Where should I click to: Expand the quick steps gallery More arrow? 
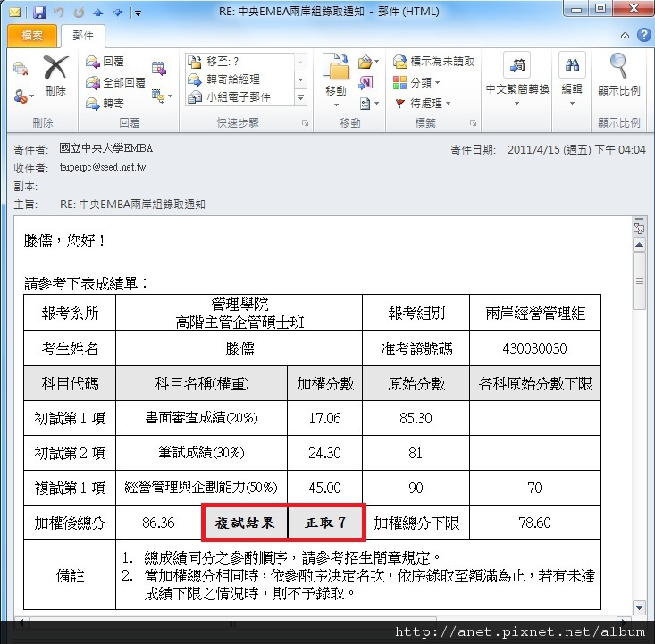[x=300, y=97]
